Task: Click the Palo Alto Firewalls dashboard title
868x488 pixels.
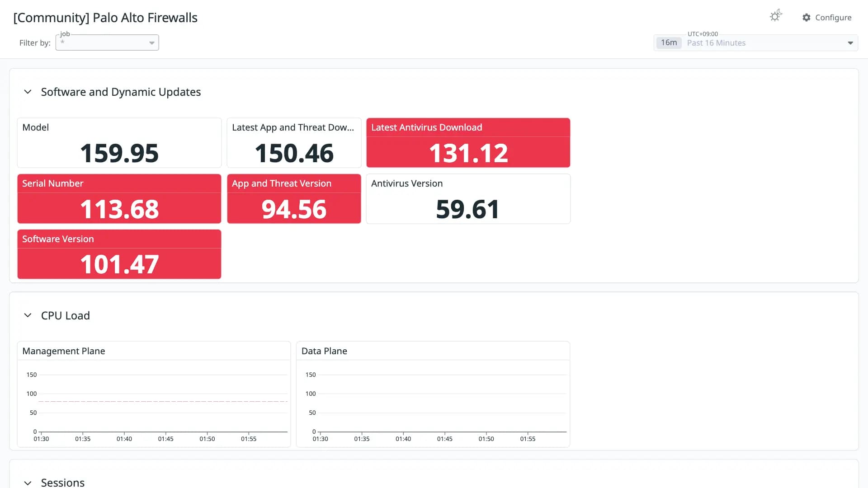Action: pyautogui.click(x=105, y=18)
